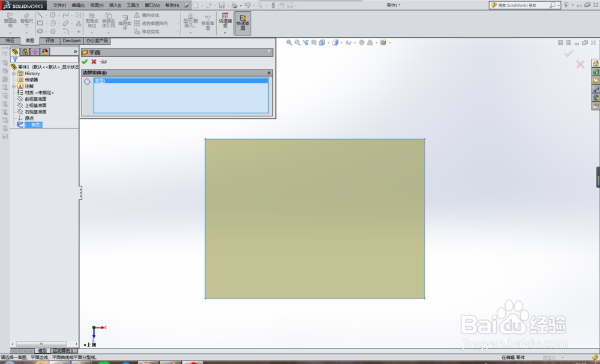The image size is (600, 364).
Task: Click the 移动实体 tool
Action: [x=147, y=31]
